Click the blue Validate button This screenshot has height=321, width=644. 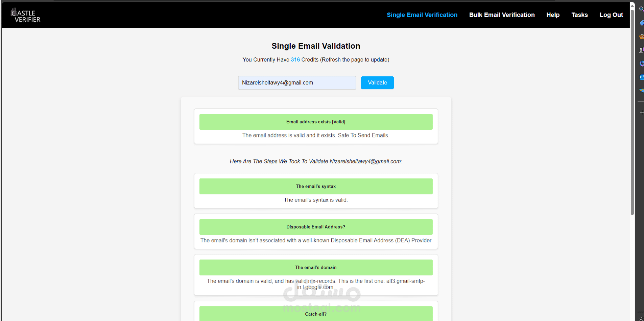coord(377,83)
